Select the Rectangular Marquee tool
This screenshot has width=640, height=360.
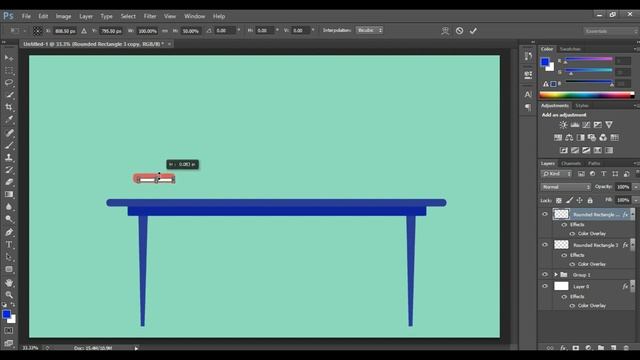9,70
